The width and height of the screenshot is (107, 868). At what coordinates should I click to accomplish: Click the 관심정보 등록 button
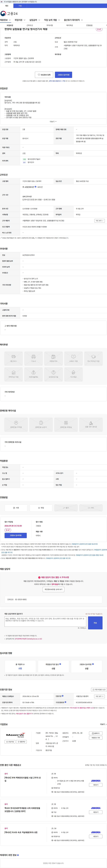tap(44, 75)
